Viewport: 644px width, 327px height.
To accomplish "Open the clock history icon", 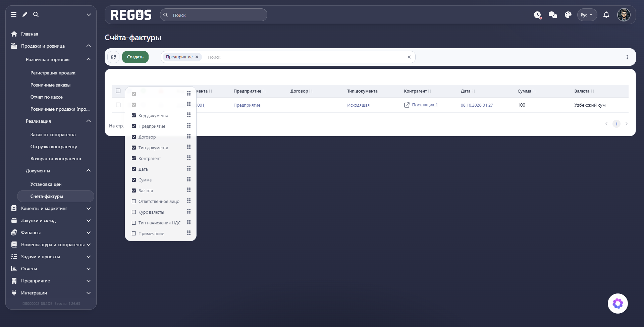I will (x=538, y=15).
